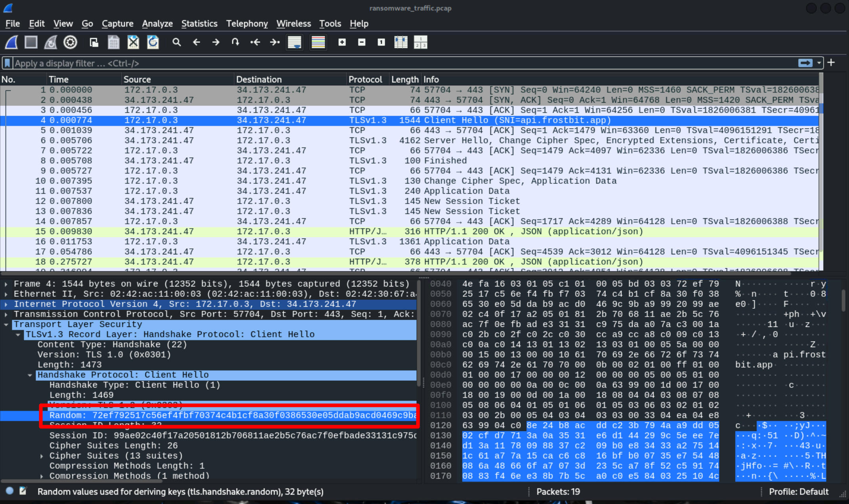Image resolution: width=849 pixels, height=504 pixels.
Task: Click the find packet magnifier icon
Action: [177, 42]
